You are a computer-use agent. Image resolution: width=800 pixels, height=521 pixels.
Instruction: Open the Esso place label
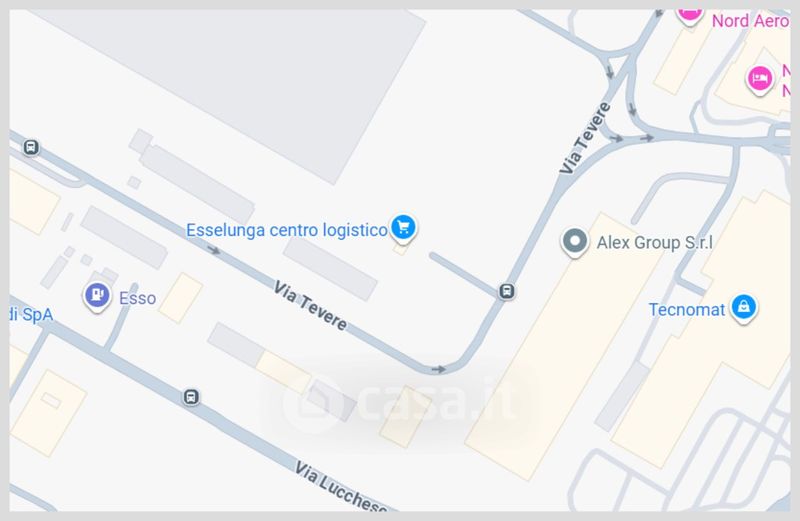coord(137,298)
